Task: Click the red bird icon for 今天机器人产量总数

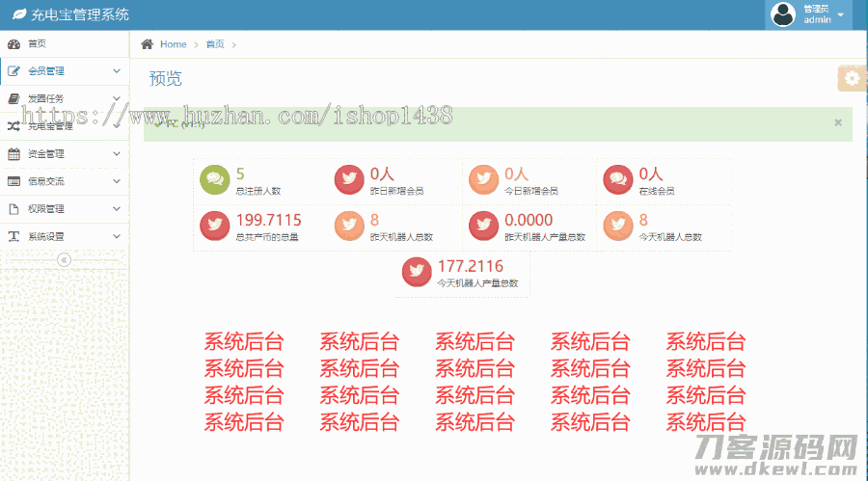Action: pos(417,272)
